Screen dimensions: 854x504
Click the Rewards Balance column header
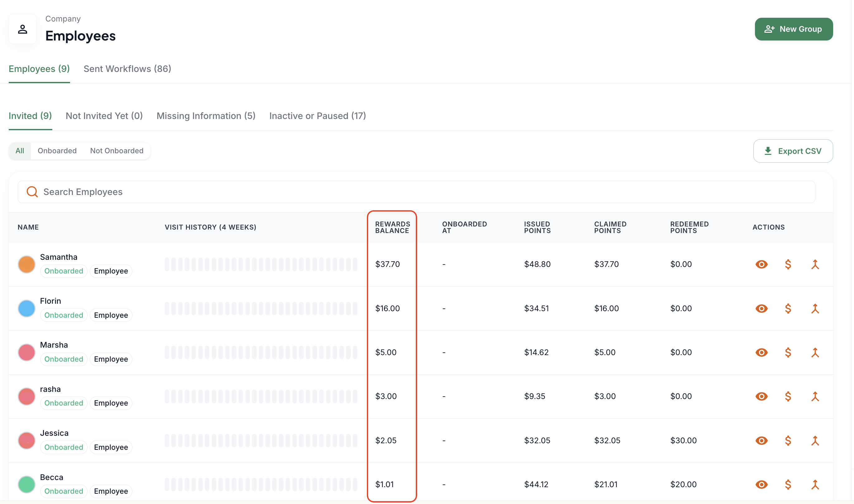[x=392, y=227]
